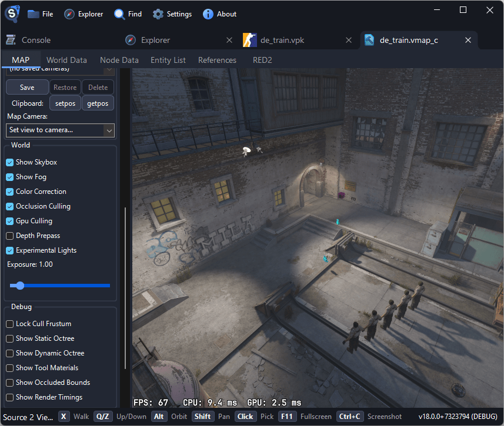Viewport: 504px width, 426px height.
Task: Disable the Show Skybox checkbox
Action: 10,162
